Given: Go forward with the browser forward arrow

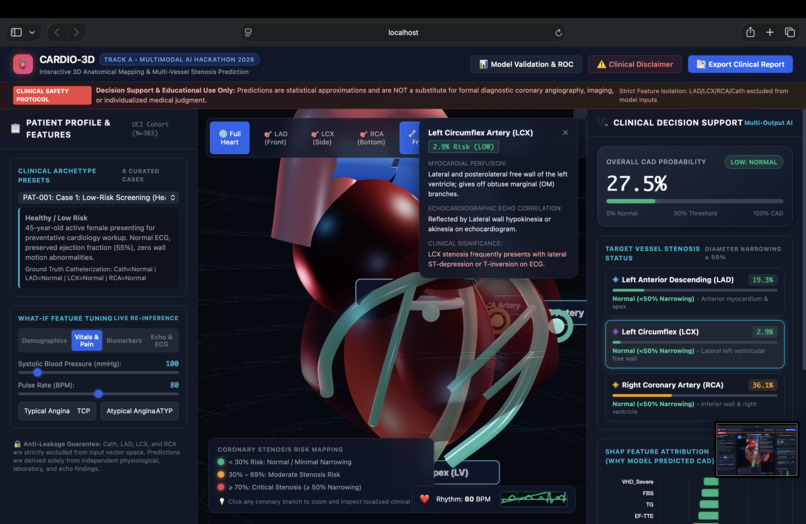Looking at the screenshot, I should tap(76, 32).
